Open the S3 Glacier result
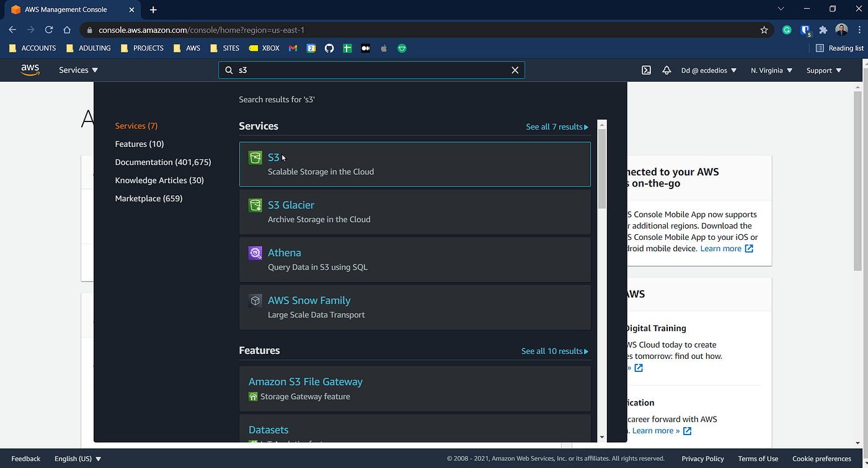Viewport: 868px width, 468px height. point(415,212)
